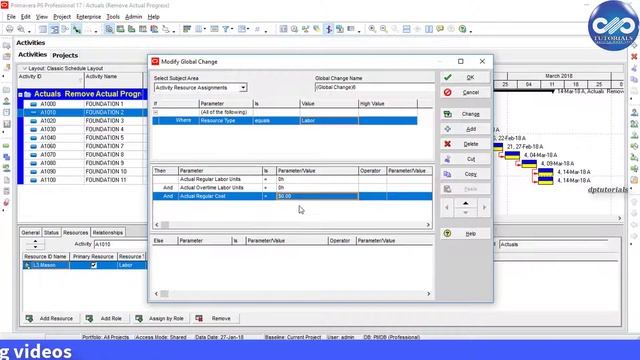640x360 pixels.
Task: Open the Filter icon's dropdown arrow
Action: (232, 29)
